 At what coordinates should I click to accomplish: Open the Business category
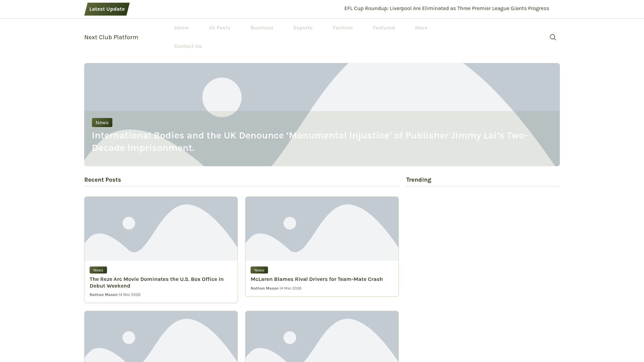[x=262, y=28]
